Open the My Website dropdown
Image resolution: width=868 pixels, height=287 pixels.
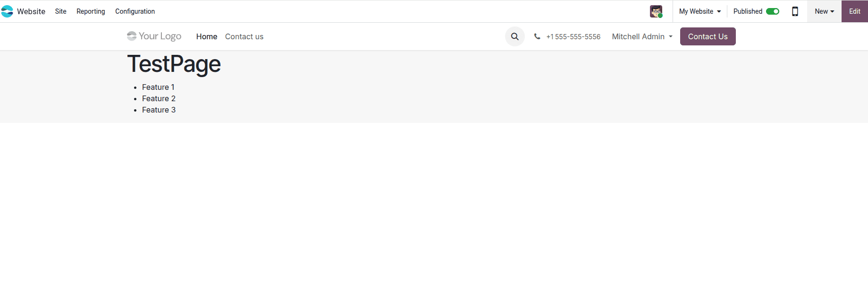point(700,11)
